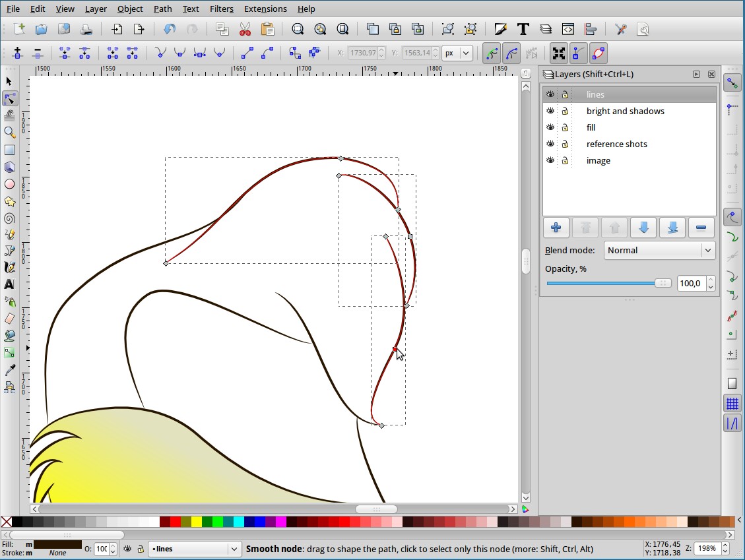Hide the 'fill' layer using its eye
Image resolution: width=745 pixels, height=560 pixels.
550,127
